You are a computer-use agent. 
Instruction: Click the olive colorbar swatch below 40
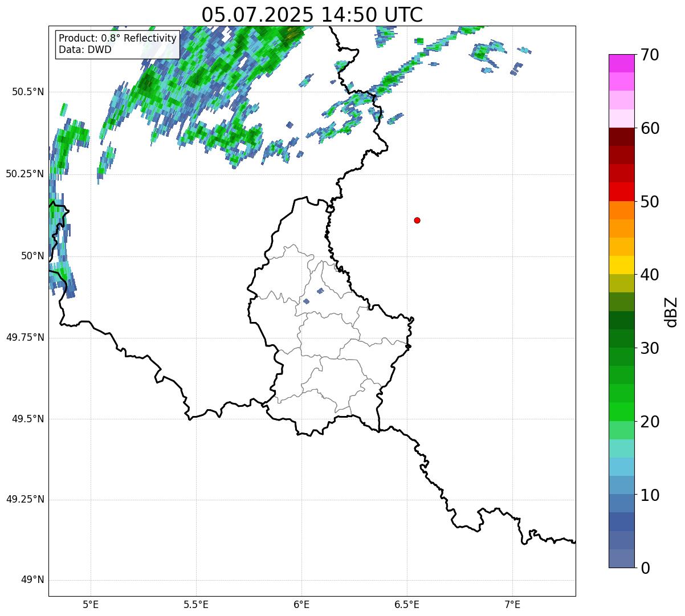622,284
